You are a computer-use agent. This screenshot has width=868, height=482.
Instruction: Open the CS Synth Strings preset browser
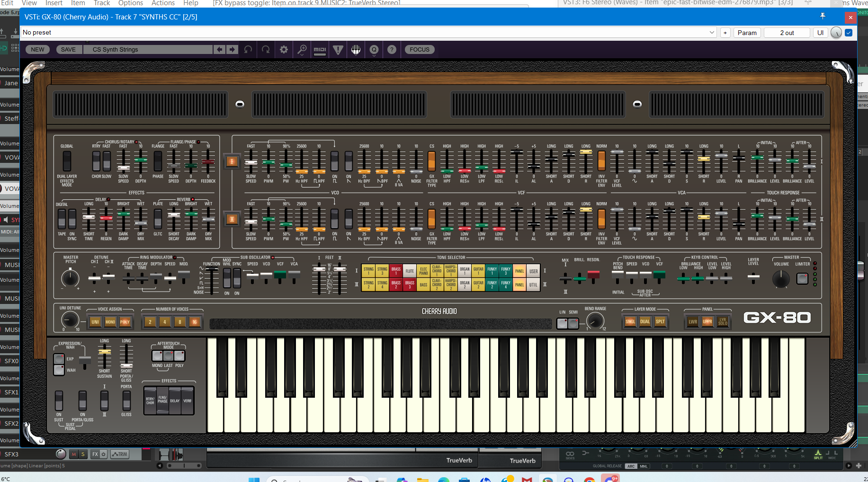click(148, 49)
